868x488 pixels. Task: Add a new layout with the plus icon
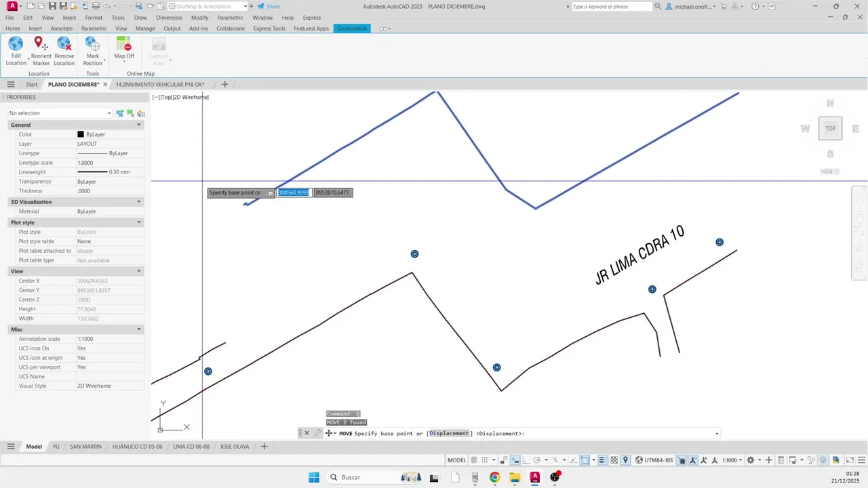[264, 447]
